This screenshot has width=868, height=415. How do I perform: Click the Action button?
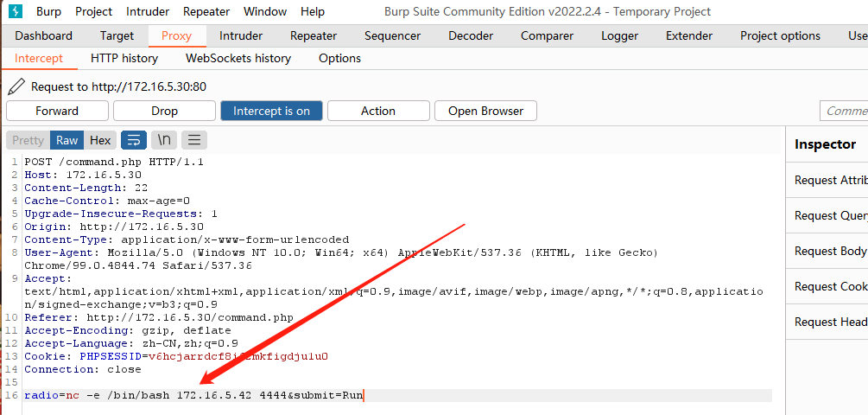tap(378, 111)
